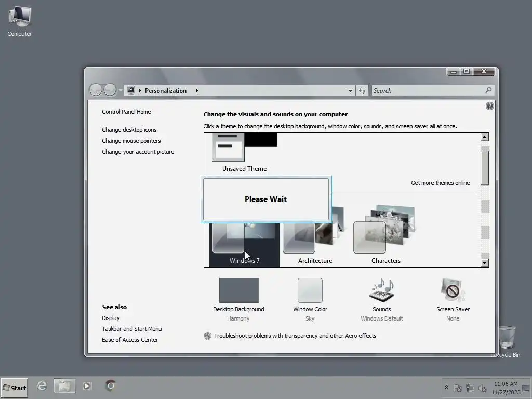Open Taskbar and Start Menu link
The width and height of the screenshot is (532, 399).
pyautogui.click(x=131, y=329)
